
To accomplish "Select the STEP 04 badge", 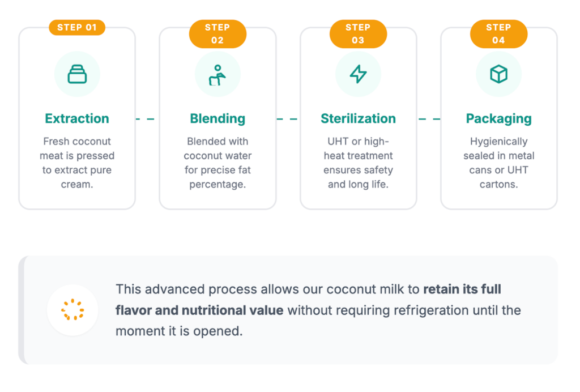I will (x=498, y=34).
